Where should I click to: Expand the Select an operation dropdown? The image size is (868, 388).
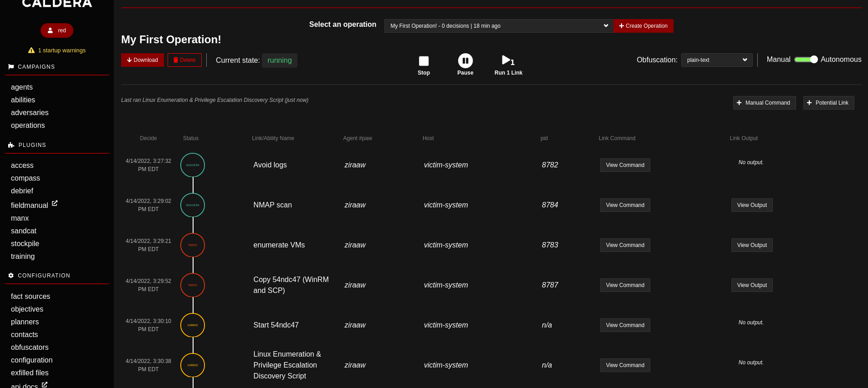coord(499,26)
